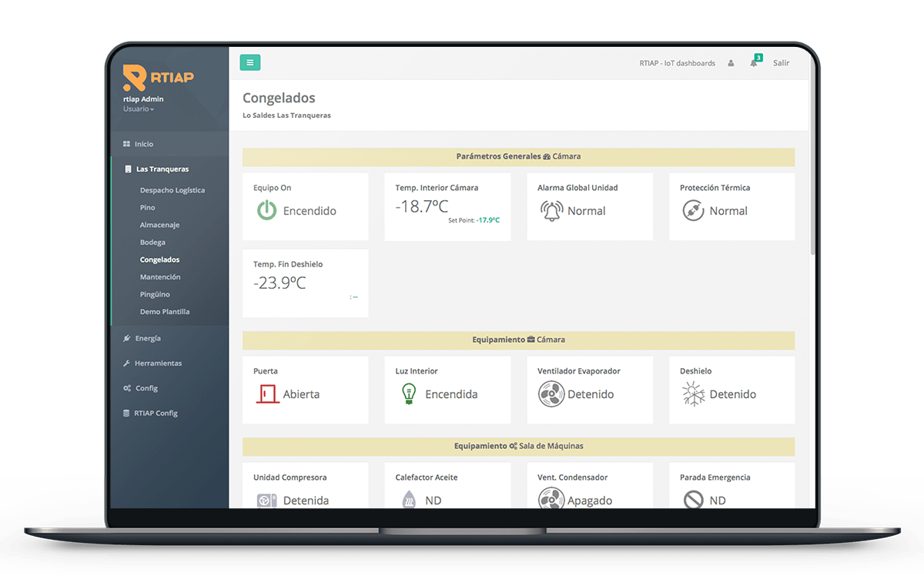Open notifications bell in the top bar
Screen dimensions: 924x576
click(754, 63)
